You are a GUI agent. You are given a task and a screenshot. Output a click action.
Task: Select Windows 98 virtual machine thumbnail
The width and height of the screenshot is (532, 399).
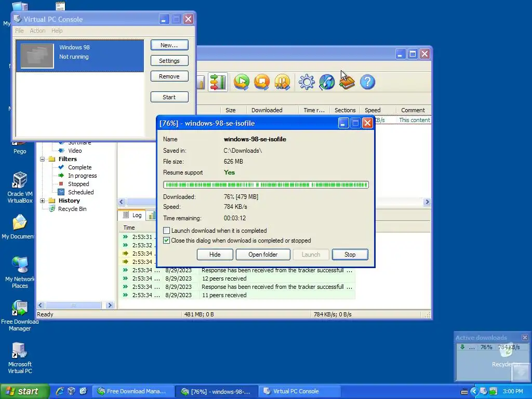point(37,56)
